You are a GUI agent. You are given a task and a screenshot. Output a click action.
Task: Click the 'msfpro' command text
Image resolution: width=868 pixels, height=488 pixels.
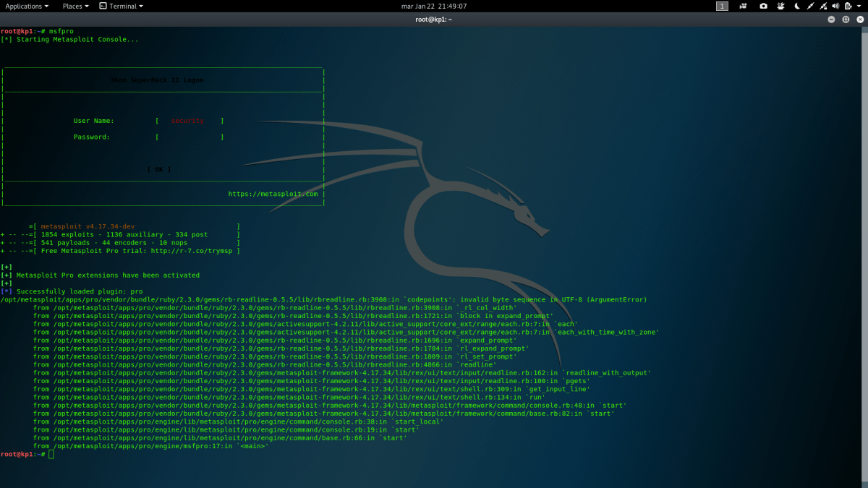tap(61, 31)
